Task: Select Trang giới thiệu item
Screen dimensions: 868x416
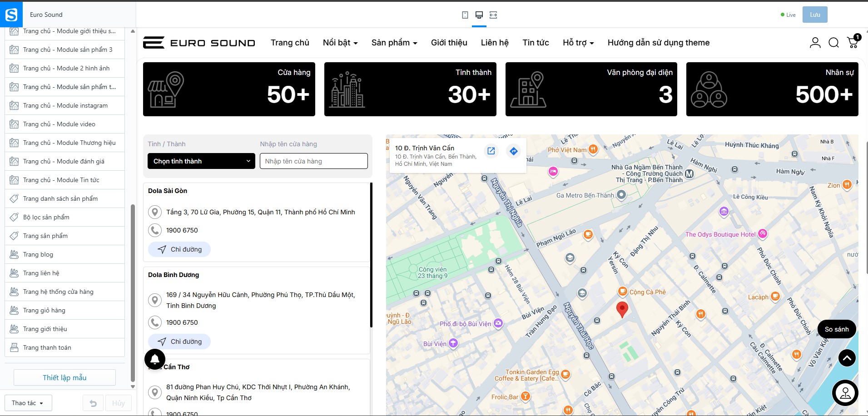Action: pos(64,329)
